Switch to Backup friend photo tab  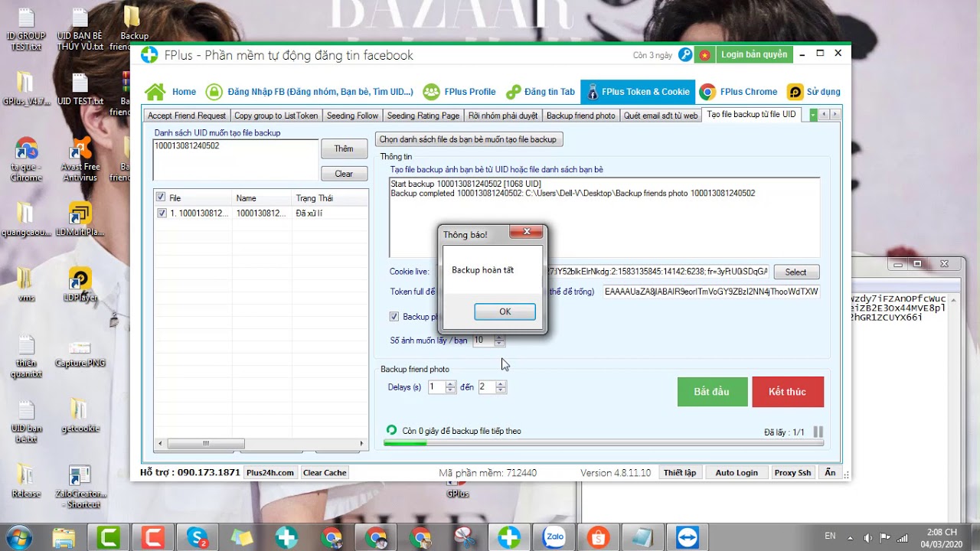pyautogui.click(x=581, y=116)
